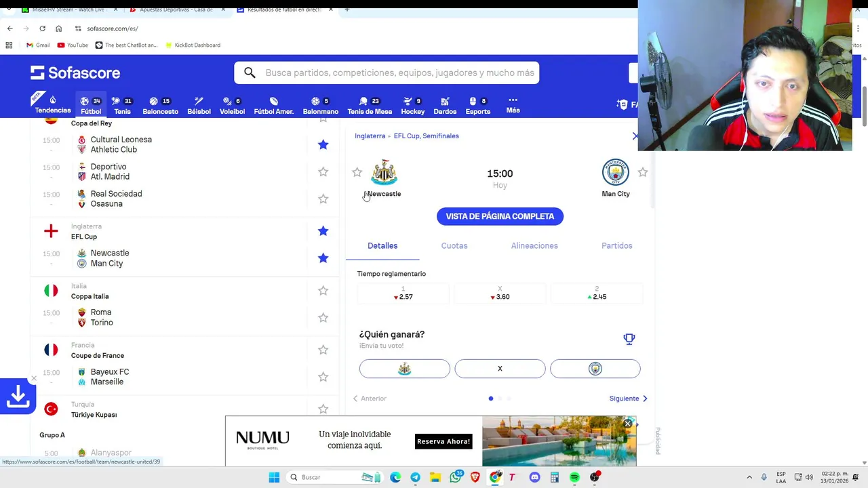Switch to Apuestas Deportivas browser tab
This screenshot has height=488, width=868.
pyautogui.click(x=175, y=10)
